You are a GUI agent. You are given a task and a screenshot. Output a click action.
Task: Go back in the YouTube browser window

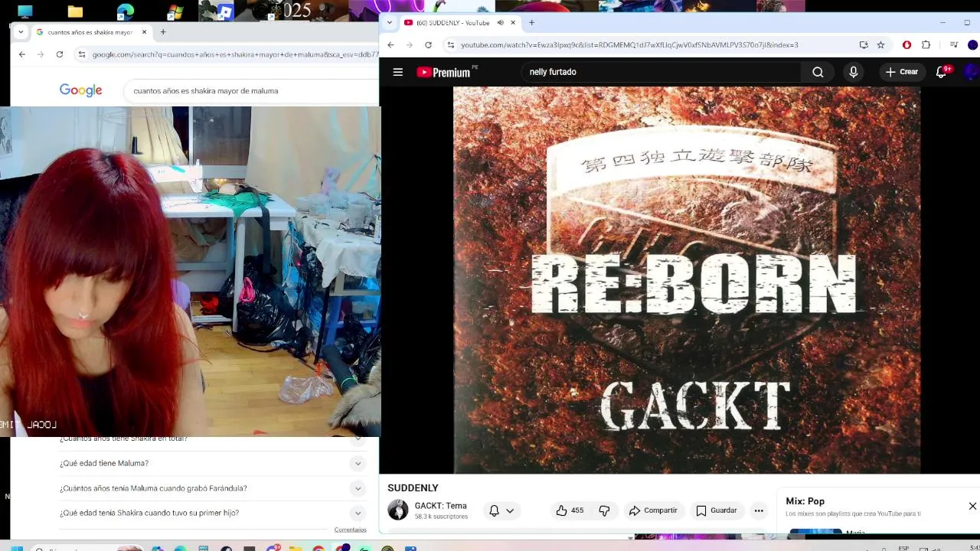tap(391, 45)
